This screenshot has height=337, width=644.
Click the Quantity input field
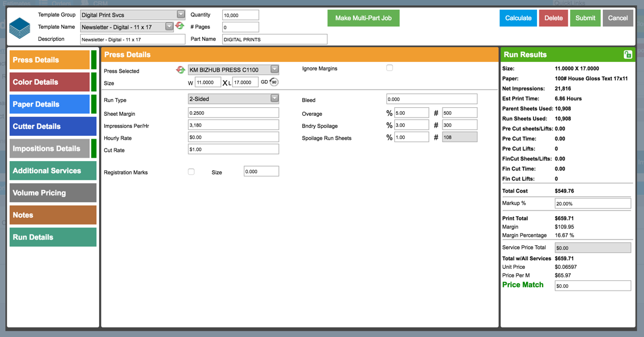pyautogui.click(x=240, y=15)
